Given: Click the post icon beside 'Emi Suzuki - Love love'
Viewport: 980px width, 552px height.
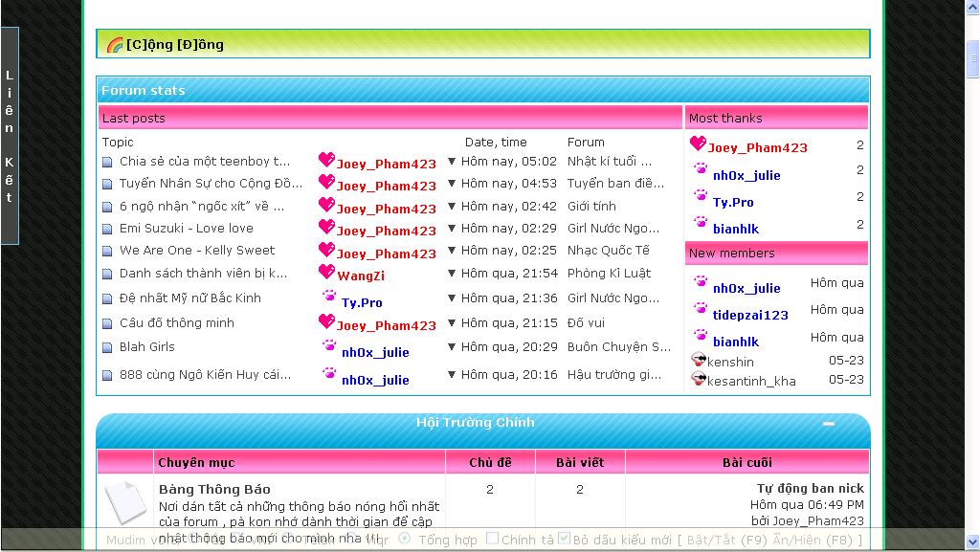Looking at the screenshot, I should 107,230.
